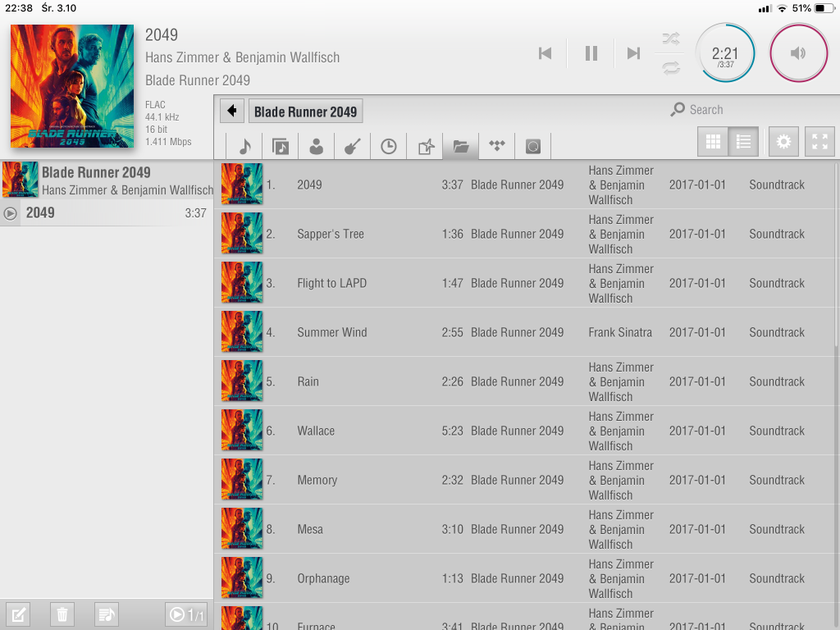Click the play 1/1 queue button
Screen dimensions: 840x630
pyautogui.click(x=186, y=614)
